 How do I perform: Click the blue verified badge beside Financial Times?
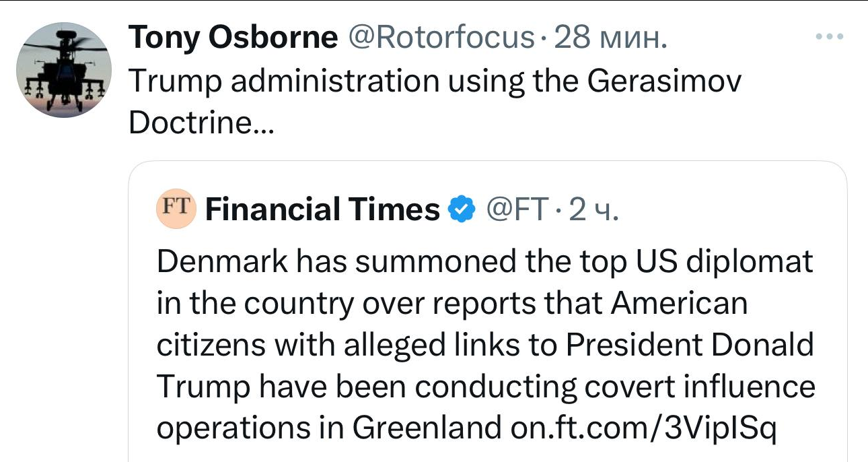click(x=462, y=209)
